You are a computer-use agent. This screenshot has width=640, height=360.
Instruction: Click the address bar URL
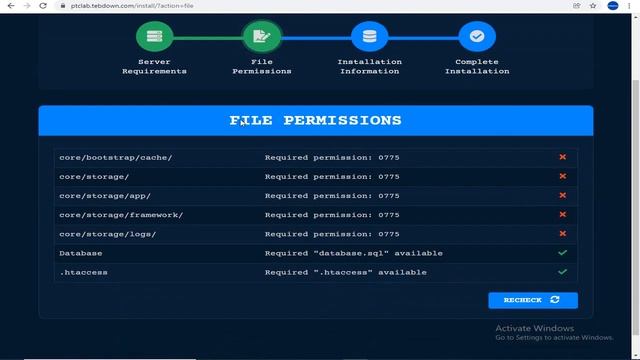[132, 6]
